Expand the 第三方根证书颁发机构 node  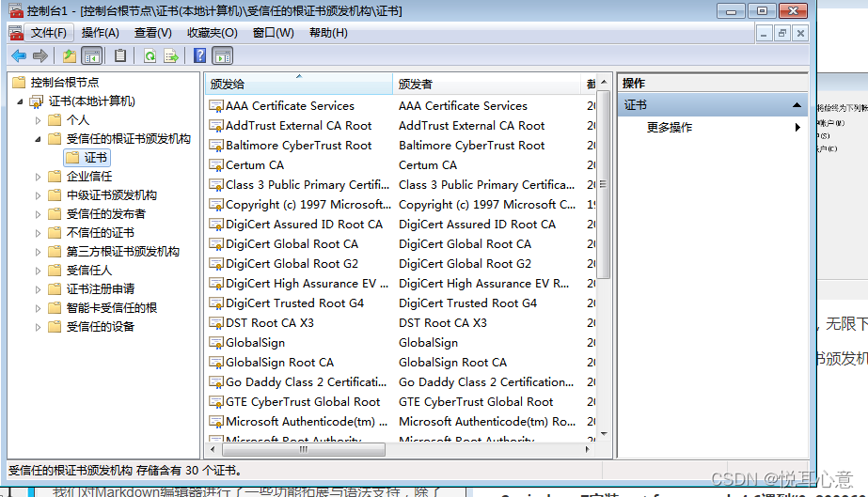tap(39, 252)
